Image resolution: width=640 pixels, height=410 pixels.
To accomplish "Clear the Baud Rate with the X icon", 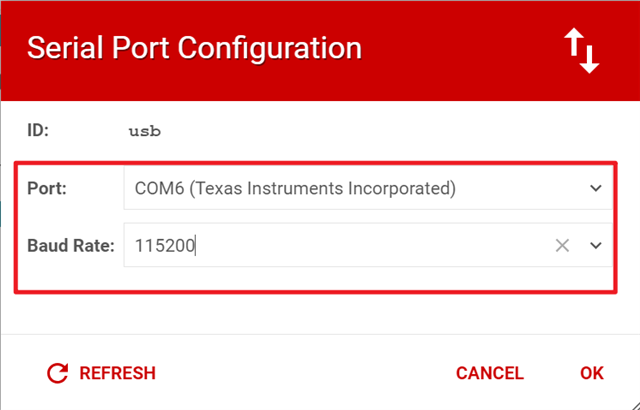I will 562,246.
